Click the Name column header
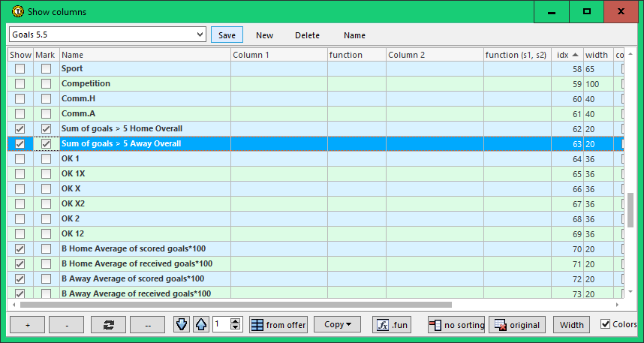Viewport: 644px width, 343px height. pos(144,55)
